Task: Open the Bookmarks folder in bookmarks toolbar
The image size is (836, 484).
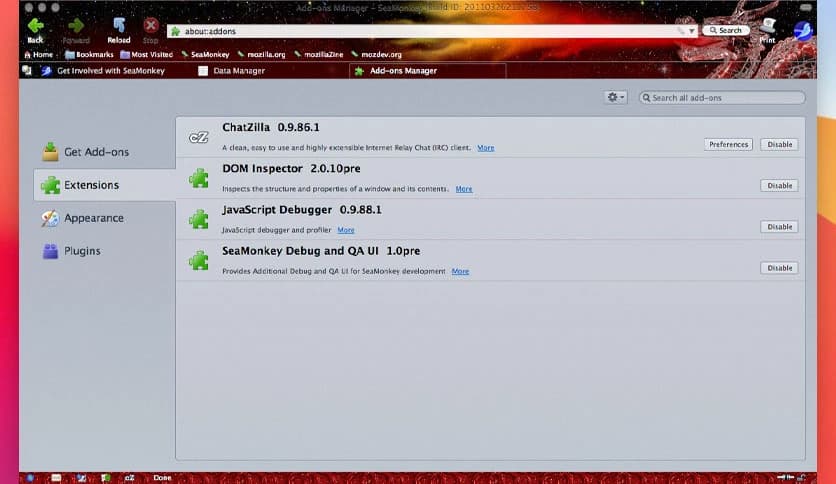Action: pyautogui.click(x=89, y=54)
